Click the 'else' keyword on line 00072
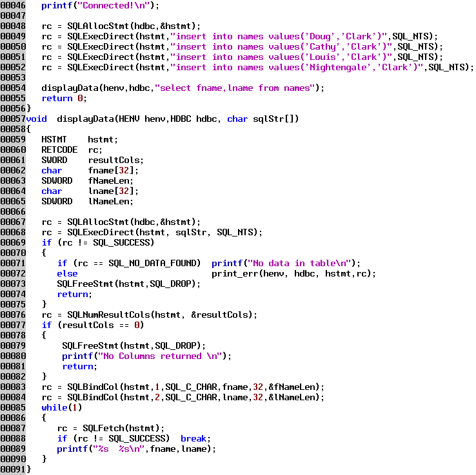The width and height of the screenshot is (476, 475). pos(67,274)
